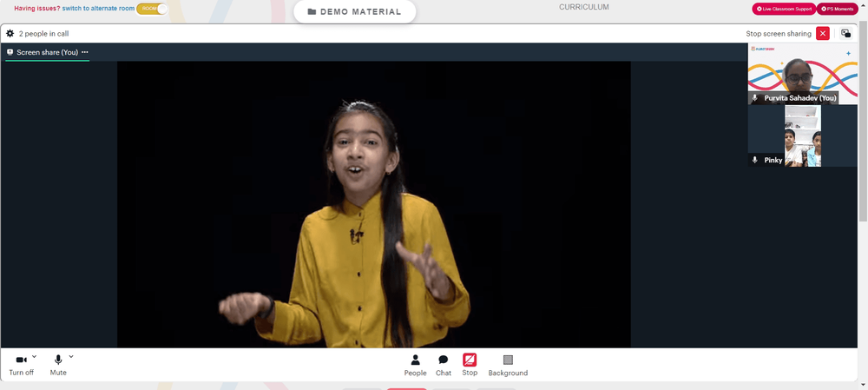Viewport: 868px width, 390px height.
Task: Select the Screen share (You) tab
Action: point(47,52)
